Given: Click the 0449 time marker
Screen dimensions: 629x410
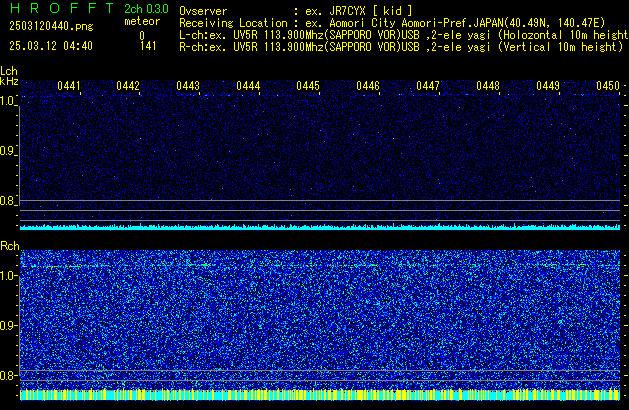Looking at the screenshot, I should pyautogui.click(x=548, y=86).
